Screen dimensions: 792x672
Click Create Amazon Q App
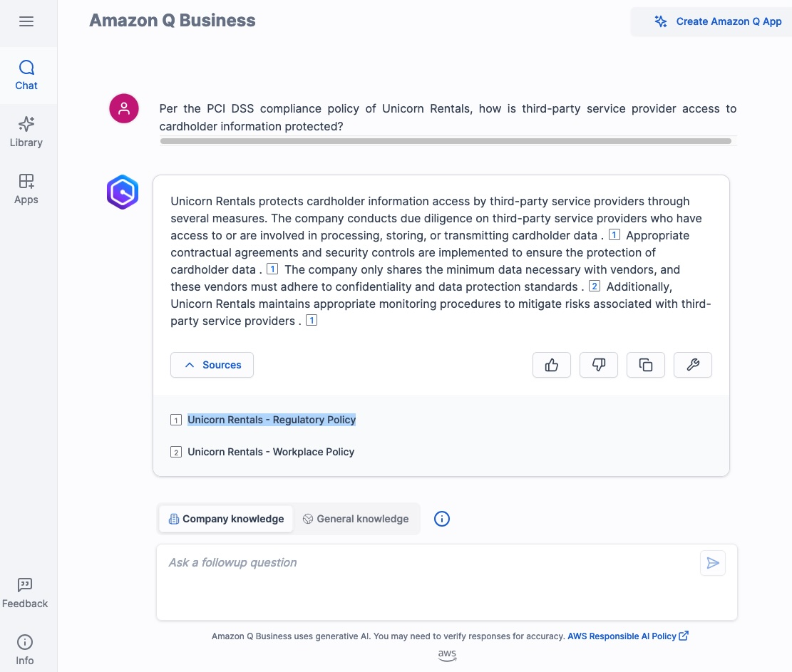click(x=720, y=21)
